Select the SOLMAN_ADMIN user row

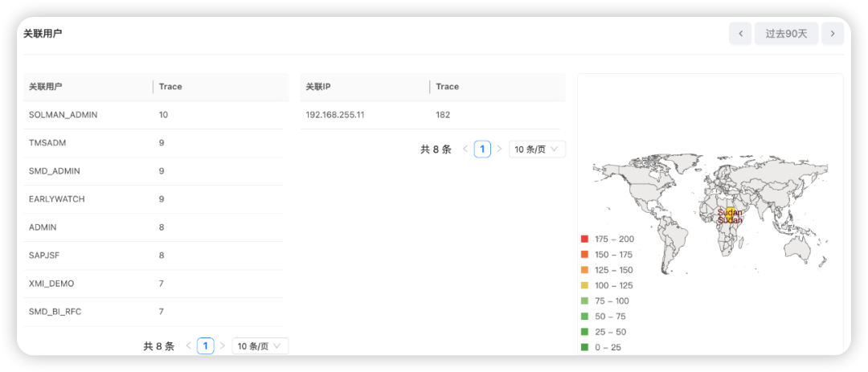63,115
